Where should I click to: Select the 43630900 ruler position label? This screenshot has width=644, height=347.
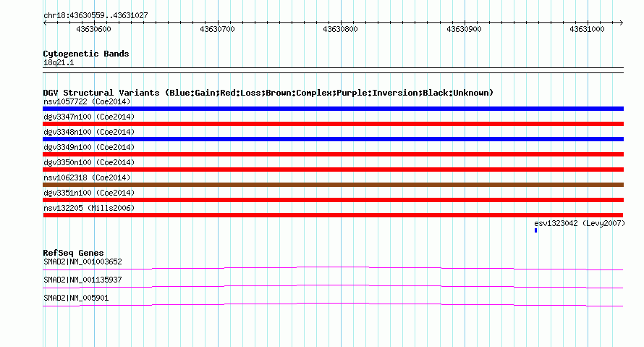[464, 29]
